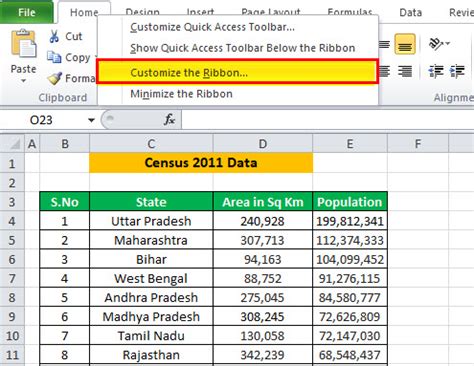Select column E header

pos(350,144)
